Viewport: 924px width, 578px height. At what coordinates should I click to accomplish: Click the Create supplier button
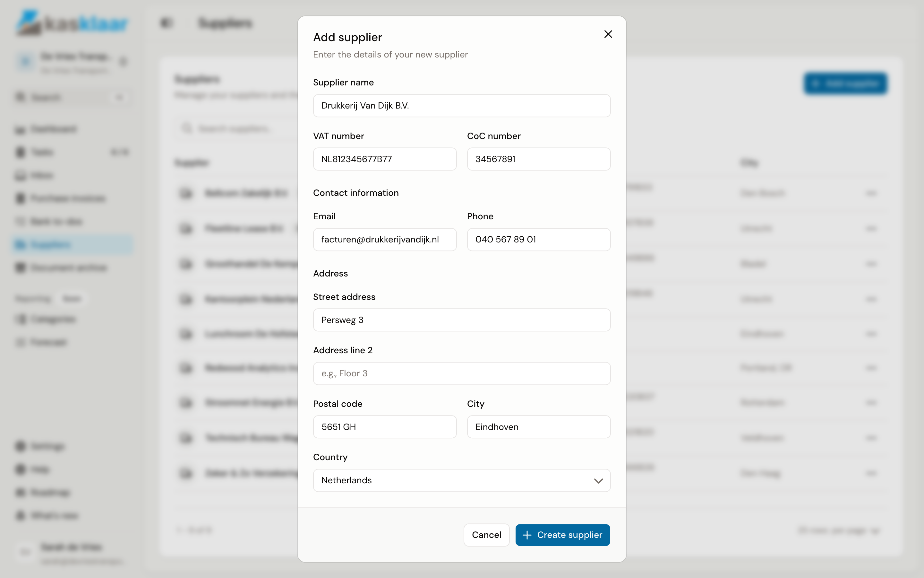click(562, 535)
